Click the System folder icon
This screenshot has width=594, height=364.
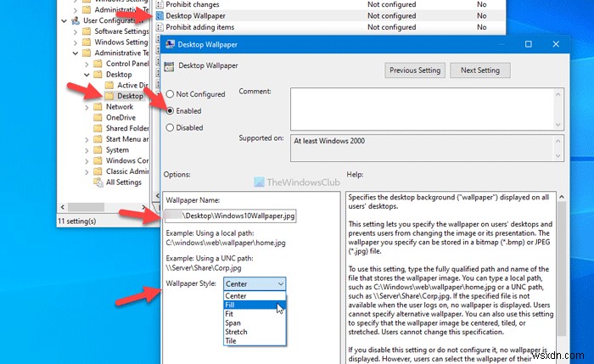[x=98, y=150]
